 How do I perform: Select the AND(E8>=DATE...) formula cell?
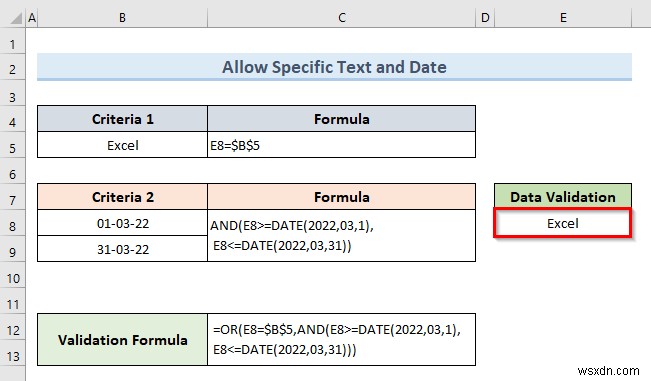[341, 236]
